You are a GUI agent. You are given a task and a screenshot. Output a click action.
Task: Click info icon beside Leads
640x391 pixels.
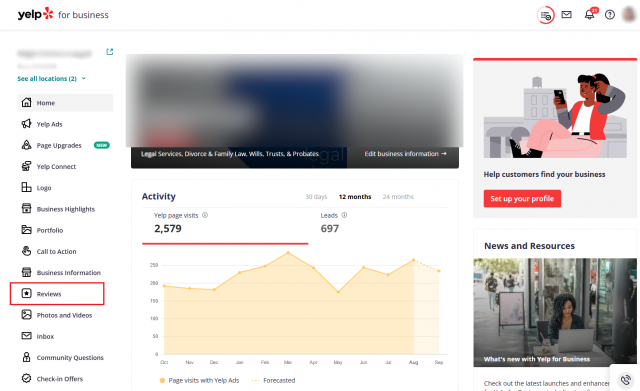pyautogui.click(x=344, y=215)
